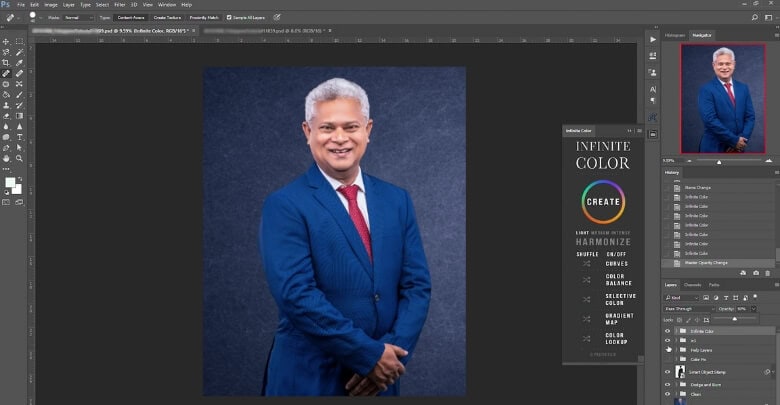780x405 pixels.
Task: Hide the Infinite Color layer group
Action: [668, 331]
